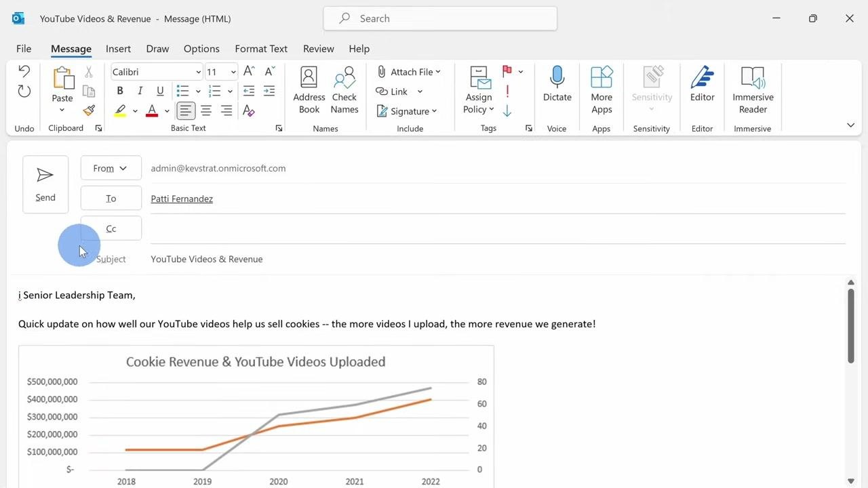Image resolution: width=868 pixels, height=488 pixels.
Task: Switch to the Review tab
Action: (x=318, y=49)
